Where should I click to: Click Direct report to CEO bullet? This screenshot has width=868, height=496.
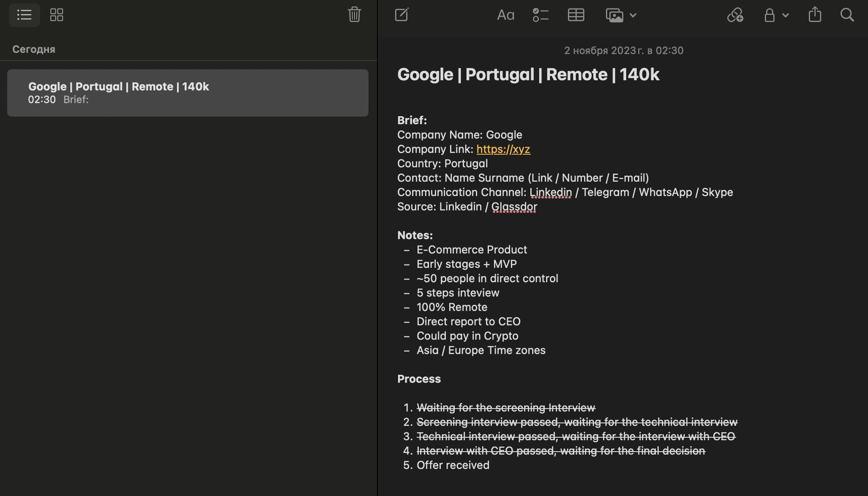[468, 322]
